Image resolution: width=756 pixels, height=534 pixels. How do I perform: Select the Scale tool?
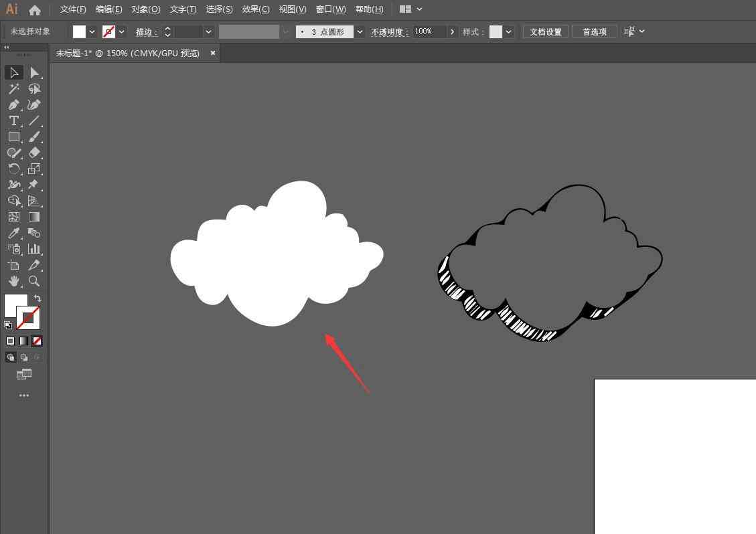[x=34, y=169]
